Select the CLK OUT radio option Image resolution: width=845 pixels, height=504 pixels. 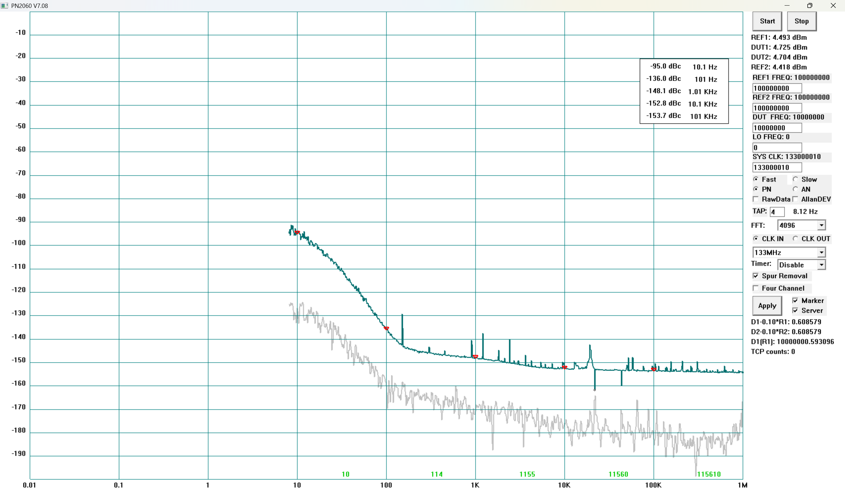tap(795, 238)
